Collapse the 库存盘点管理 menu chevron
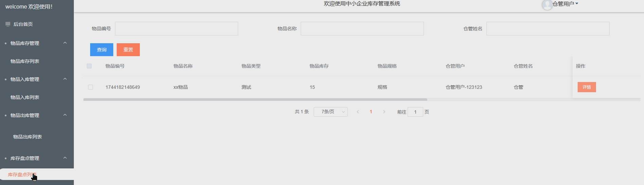 [65, 158]
